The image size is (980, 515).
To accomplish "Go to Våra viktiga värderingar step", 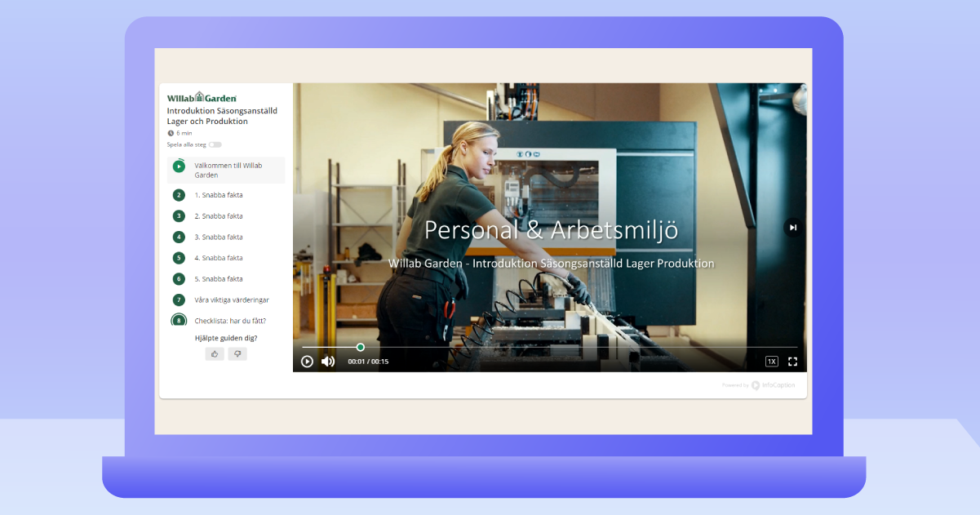I will pyautogui.click(x=232, y=300).
